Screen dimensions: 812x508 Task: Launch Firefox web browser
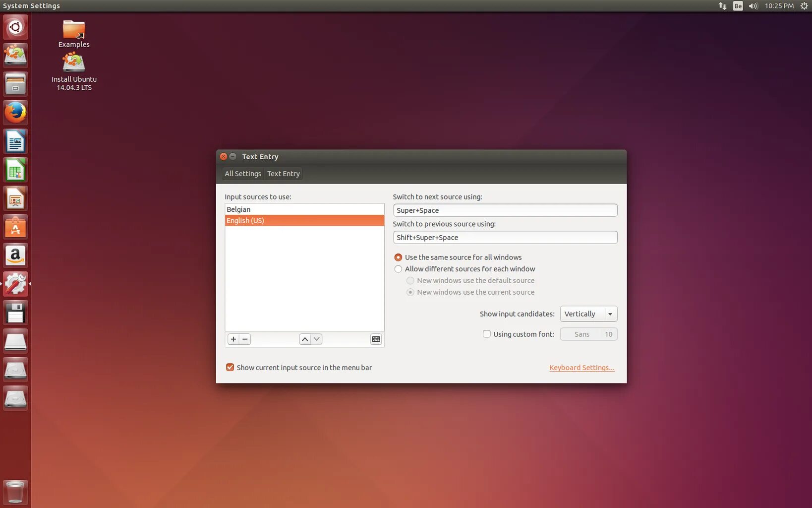pyautogui.click(x=15, y=113)
